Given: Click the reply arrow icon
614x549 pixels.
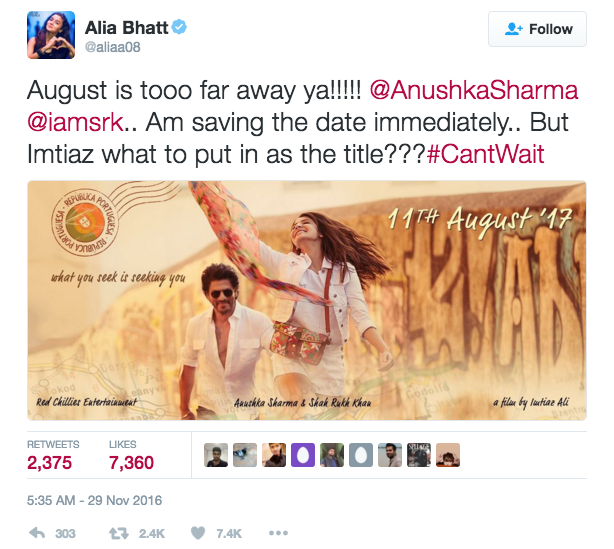Looking at the screenshot, I should click(37, 533).
